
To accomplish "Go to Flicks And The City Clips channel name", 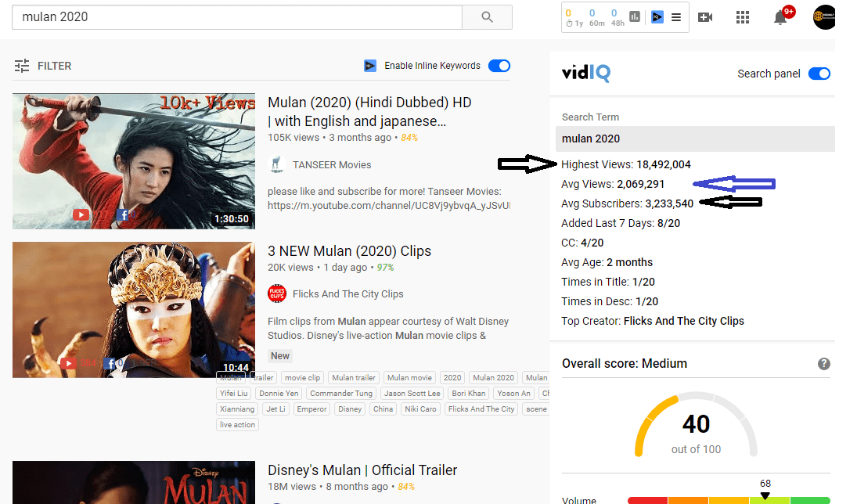I will 348,294.
